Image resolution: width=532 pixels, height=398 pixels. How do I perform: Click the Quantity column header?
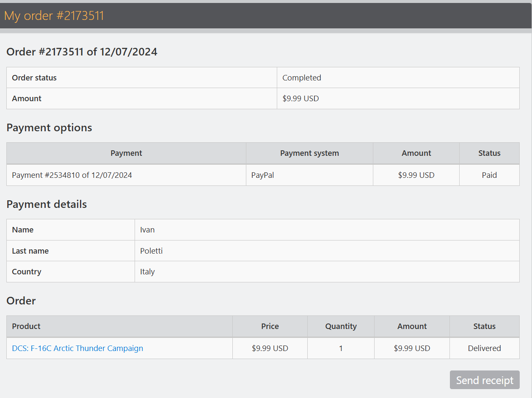click(x=341, y=326)
